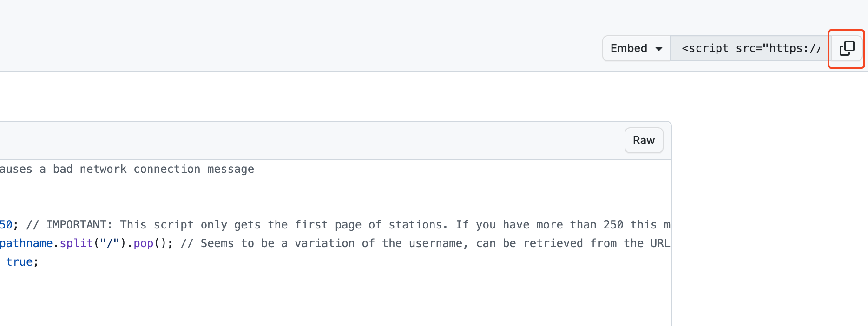Click the number 250 in the comment
Image resolution: width=868 pixels, height=326 pixels.
click(613, 225)
